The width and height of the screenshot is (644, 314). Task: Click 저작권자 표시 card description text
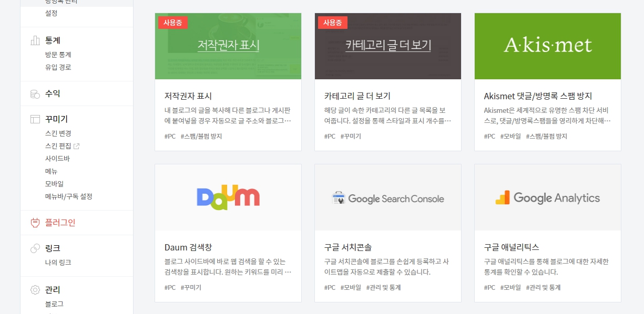point(228,116)
